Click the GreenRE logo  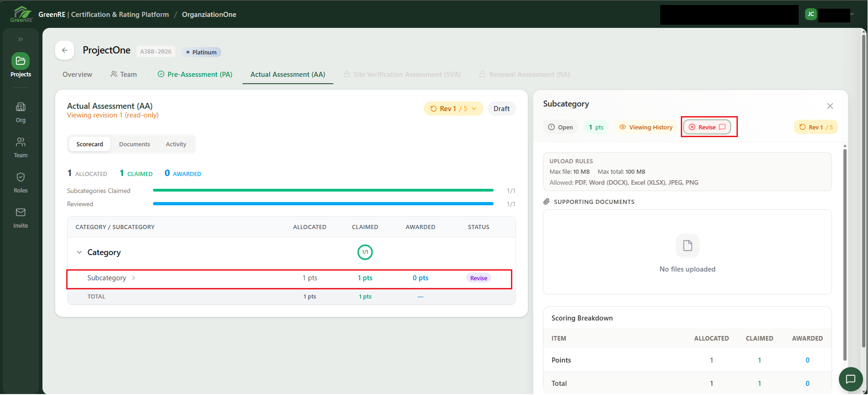tap(21, 14)
